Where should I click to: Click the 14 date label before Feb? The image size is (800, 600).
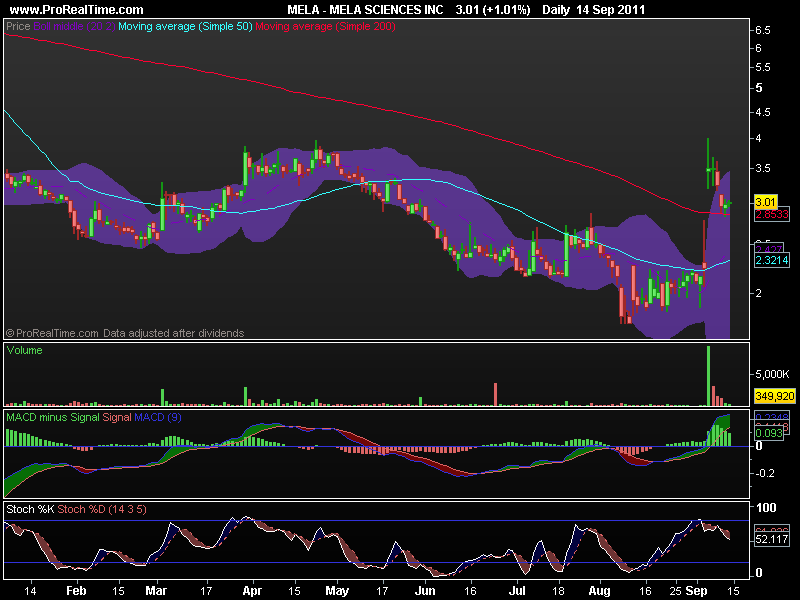point(31,591)
